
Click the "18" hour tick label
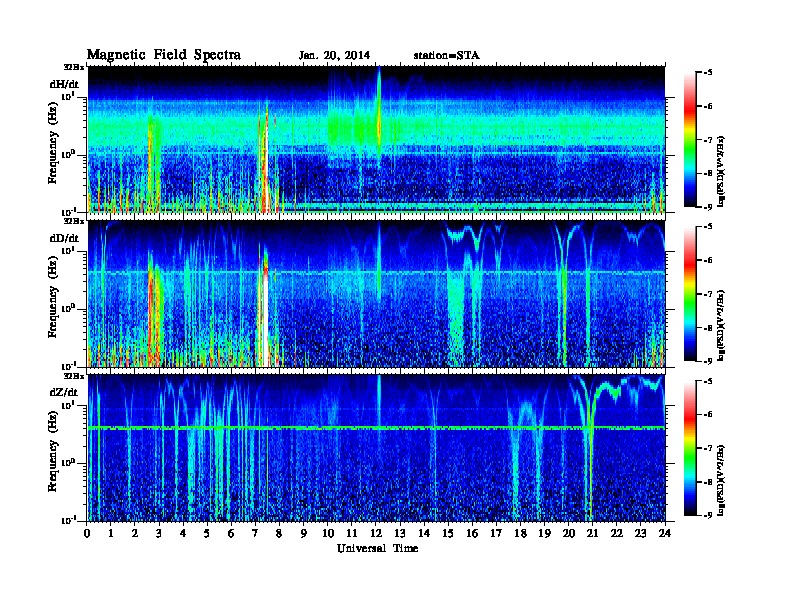[520, 534]
